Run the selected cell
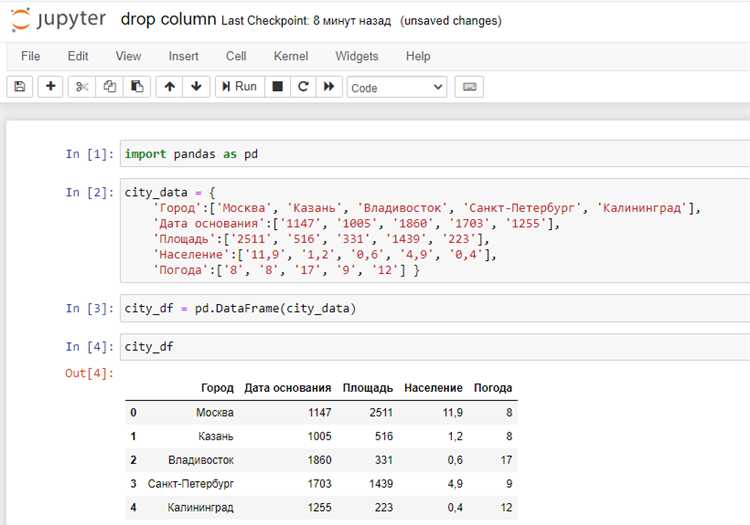The height and width of the screenshot is (525, 750). (240, 87)
